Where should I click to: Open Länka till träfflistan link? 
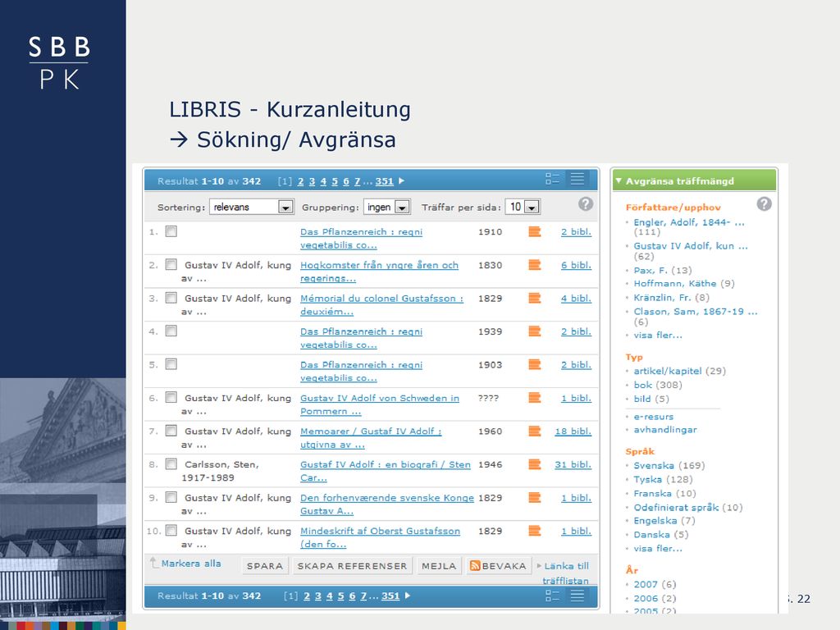click(566, 573)
